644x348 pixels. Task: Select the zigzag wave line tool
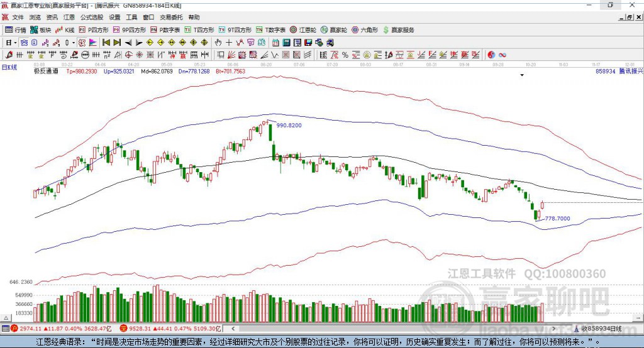tap(274, 55)
